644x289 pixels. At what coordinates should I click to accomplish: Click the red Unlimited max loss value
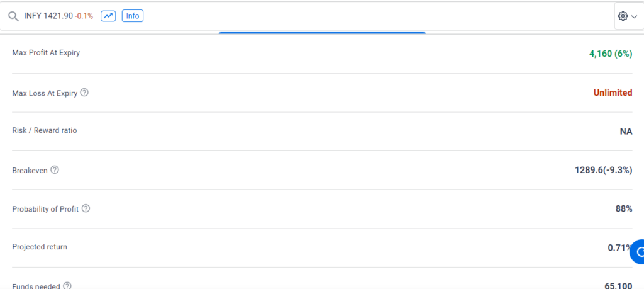coord(613,93)
